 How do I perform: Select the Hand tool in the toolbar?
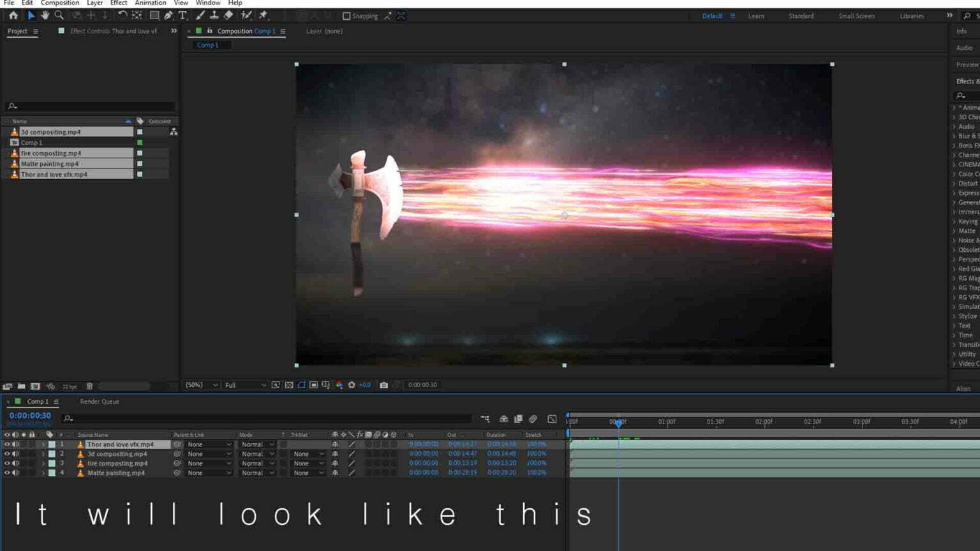click(45, 16)
